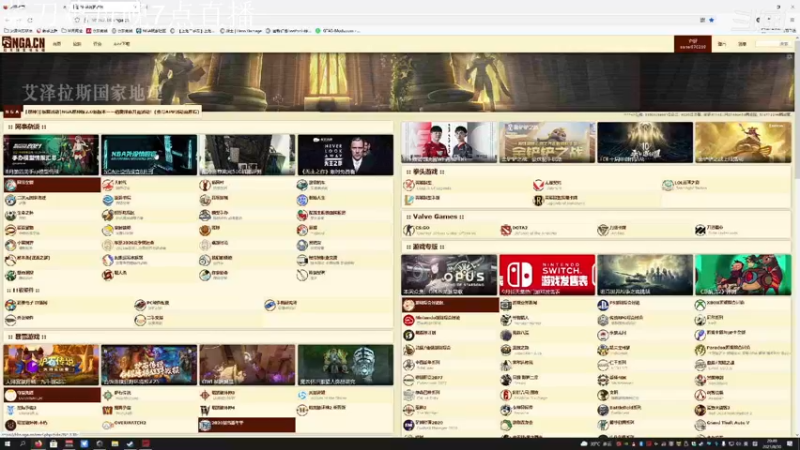The image size is (800, 450).
Task: Open the LOL Teamfight Tactics forum icon
Action: 667,185
